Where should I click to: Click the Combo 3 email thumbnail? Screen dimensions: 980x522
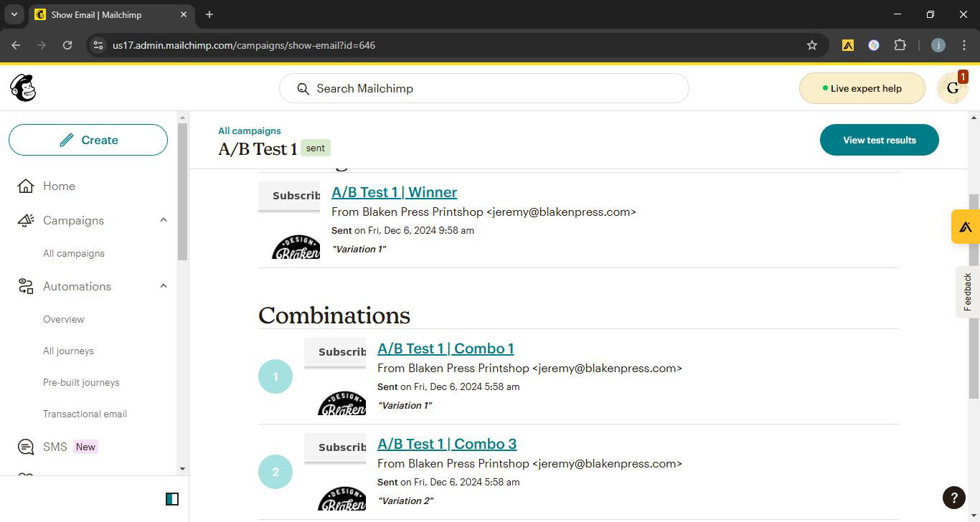coord(335,472)
